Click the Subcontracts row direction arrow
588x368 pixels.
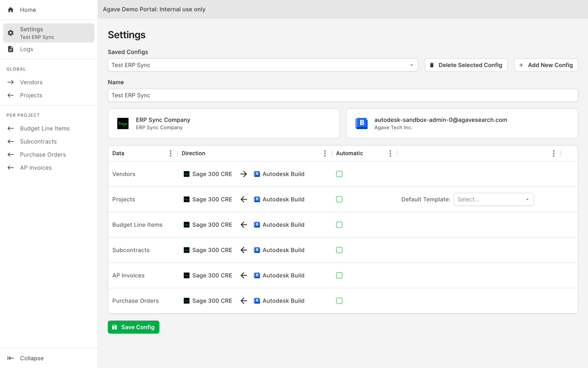[244, 250]
